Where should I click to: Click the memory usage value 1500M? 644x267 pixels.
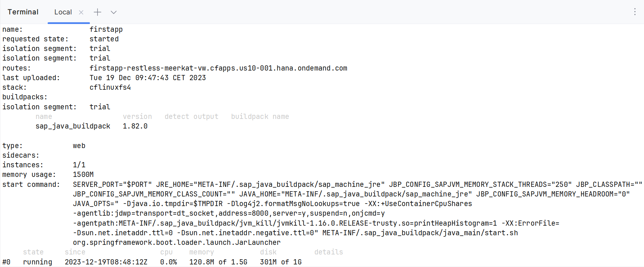(x=83, y=175)
